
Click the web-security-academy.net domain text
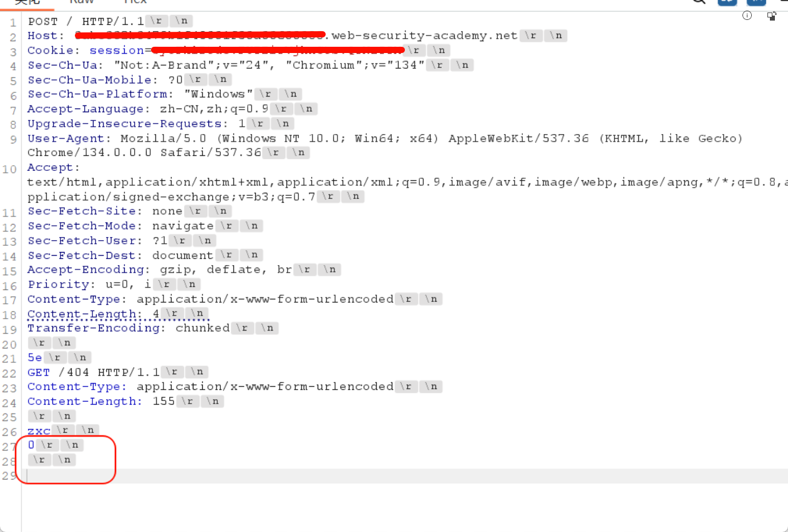[x=424, y=36]
